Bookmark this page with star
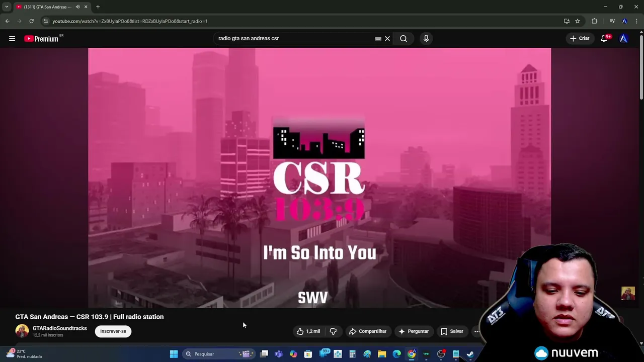Screen dimensions: 644x362 pos(578,21)
